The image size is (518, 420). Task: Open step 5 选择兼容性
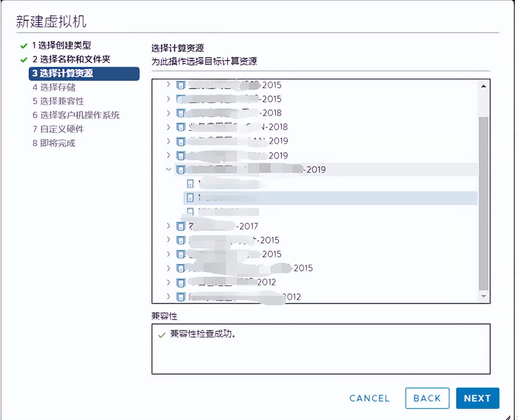58,101
